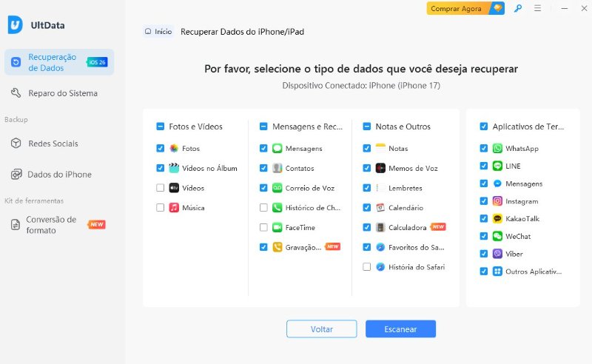Click the UltData logo icon
The height and width of the screenshot is (364, 592).
pos(15,24)
